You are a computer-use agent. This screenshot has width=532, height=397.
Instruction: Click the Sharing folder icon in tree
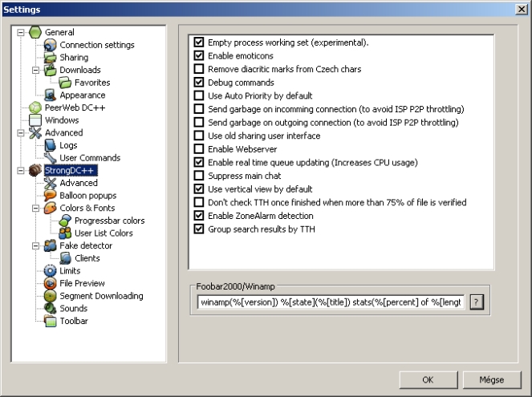pyautogui.click(x=51, y=58)
